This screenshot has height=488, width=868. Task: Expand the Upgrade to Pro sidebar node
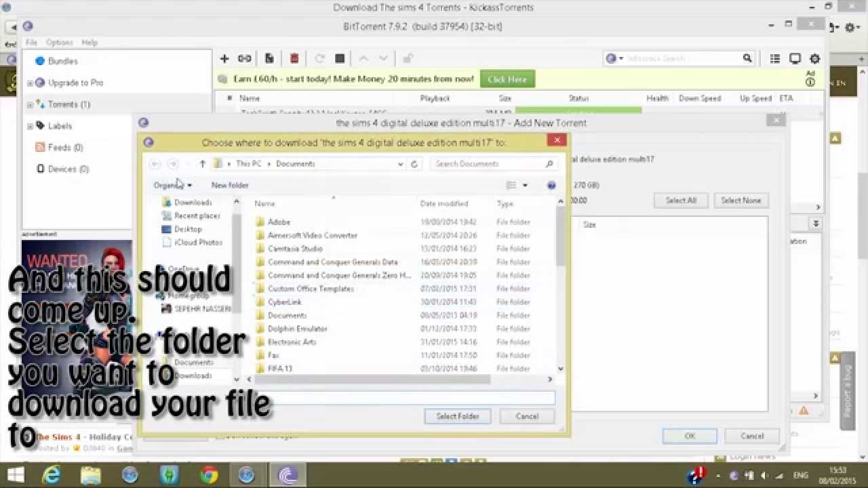coord(30,83)
